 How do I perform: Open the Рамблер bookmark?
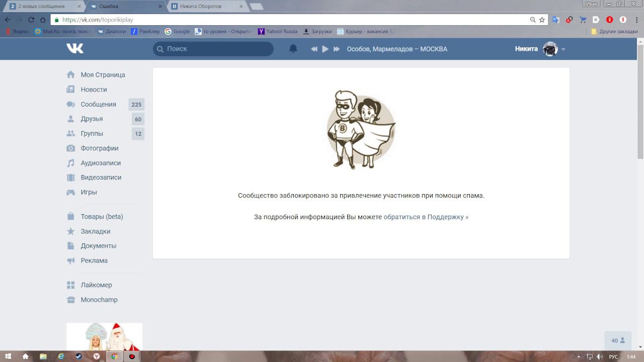pyautogui.click(x=145, y=31)
